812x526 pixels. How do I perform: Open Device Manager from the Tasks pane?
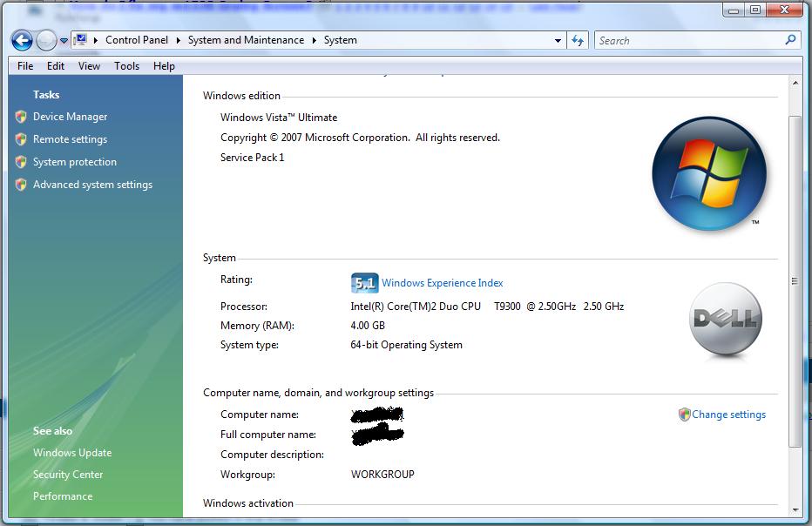[71, 117]
